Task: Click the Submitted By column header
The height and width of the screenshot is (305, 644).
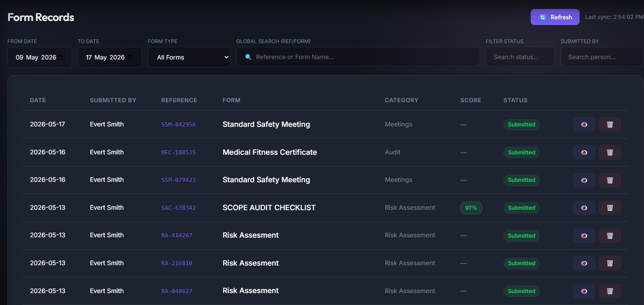Action: pyautogui.click(x=113, y=100)
